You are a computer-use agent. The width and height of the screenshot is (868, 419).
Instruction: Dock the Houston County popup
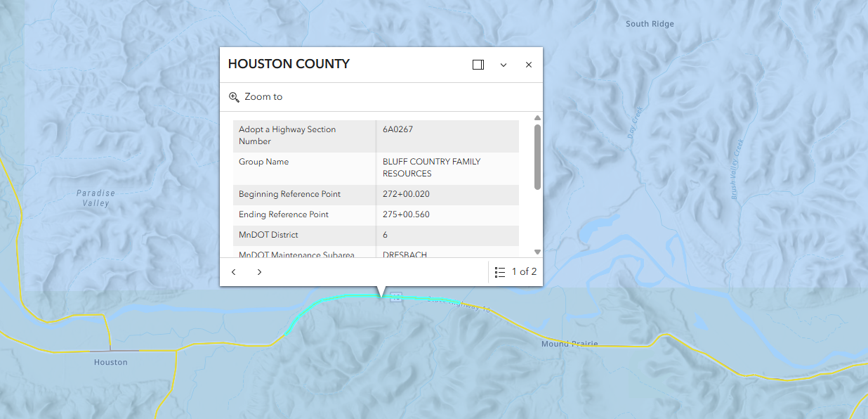point(478,65)
